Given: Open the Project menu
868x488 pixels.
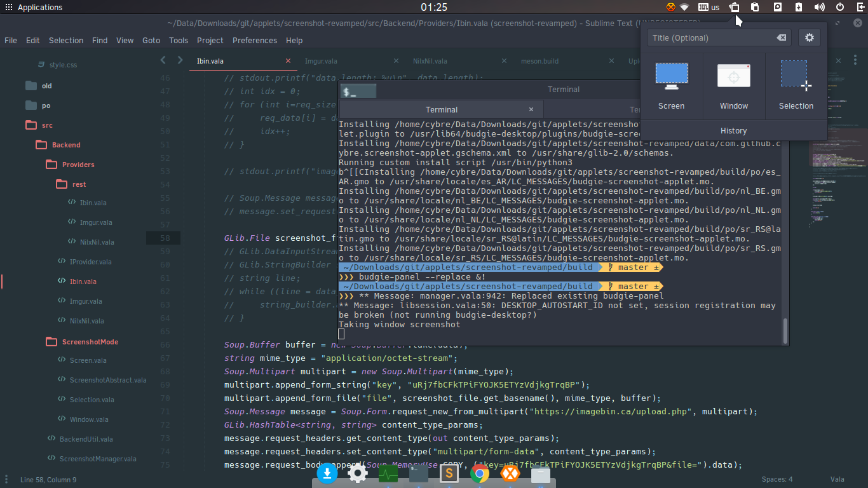Looking at the screenshot, I should point(210,40).
